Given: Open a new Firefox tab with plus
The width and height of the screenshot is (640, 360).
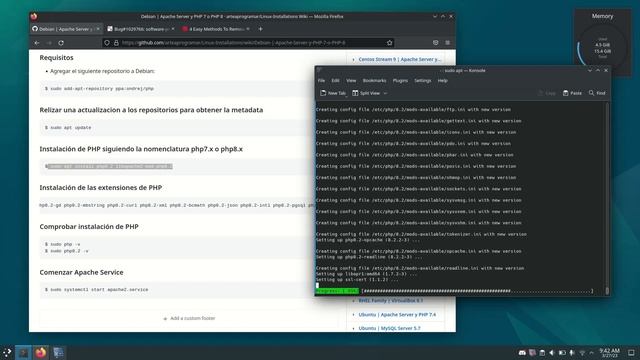Looking at the screenshot, I should (260, 29).
